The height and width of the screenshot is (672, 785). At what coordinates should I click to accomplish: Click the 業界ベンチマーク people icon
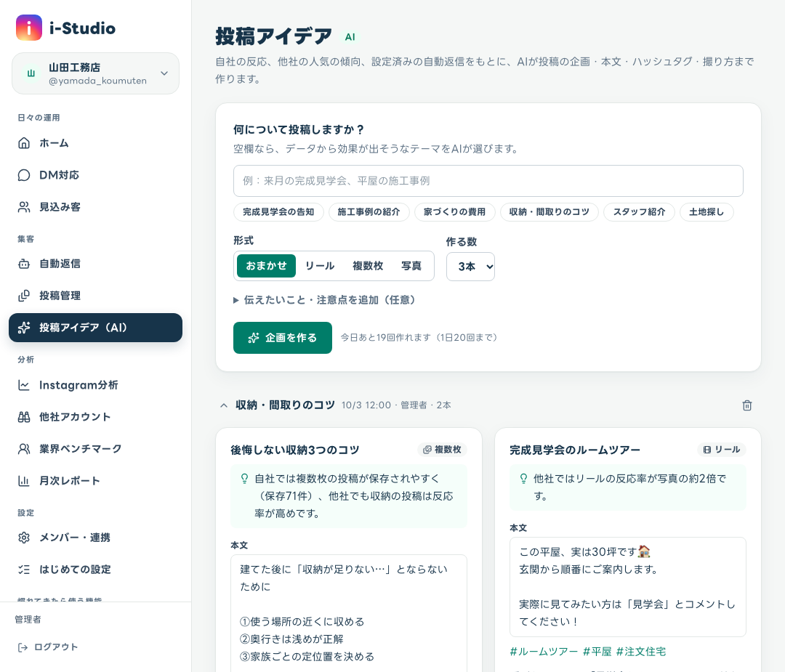pos(24,449)
